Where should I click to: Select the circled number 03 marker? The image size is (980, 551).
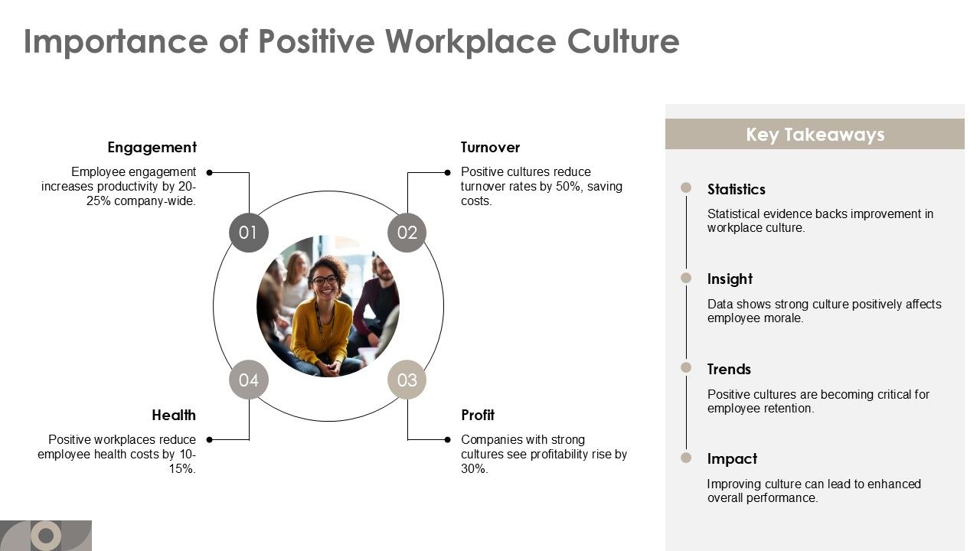[x=407, y=379]
